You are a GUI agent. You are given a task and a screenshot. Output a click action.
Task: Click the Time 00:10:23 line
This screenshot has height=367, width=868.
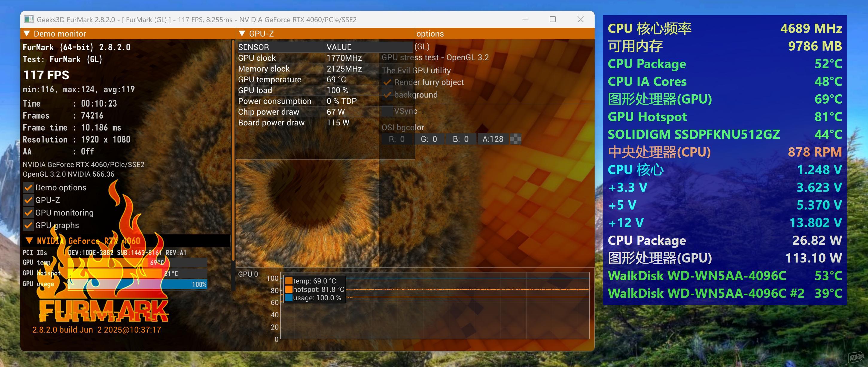point(70,104)
